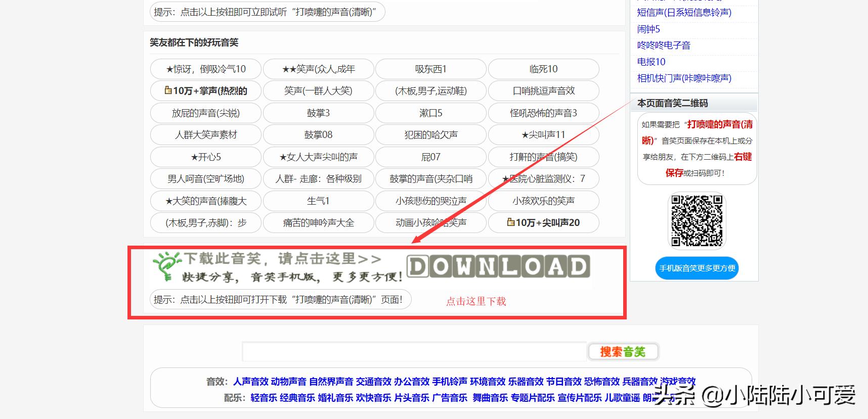This screenshot has width=868, height=419.
Task: Open the 犯困的哈欠声 sound
Action: (431, 135)
